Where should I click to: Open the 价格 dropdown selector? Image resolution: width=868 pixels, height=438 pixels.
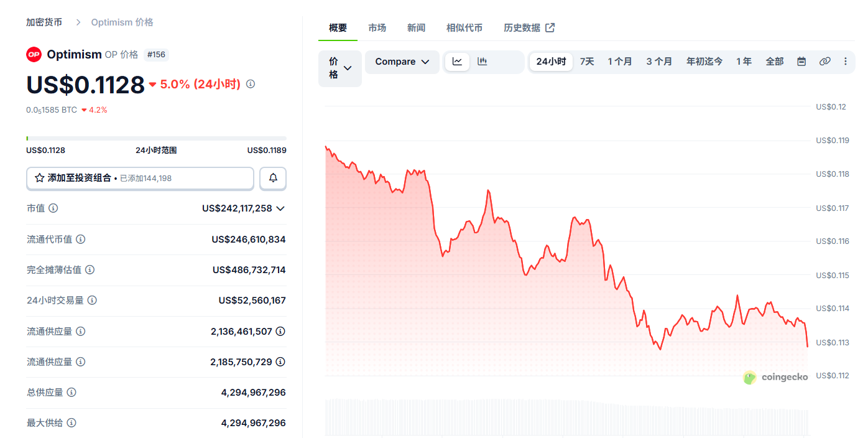[x=340, y=68]
